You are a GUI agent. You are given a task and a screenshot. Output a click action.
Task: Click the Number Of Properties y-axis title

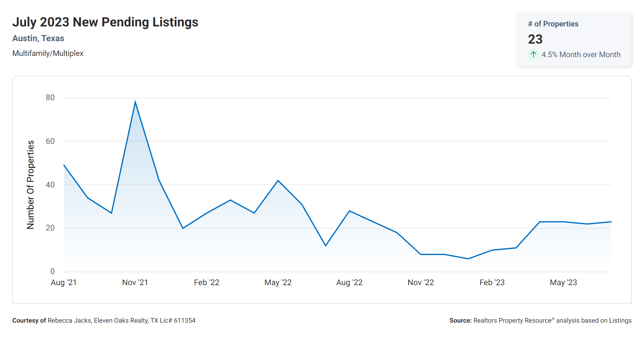[x=30, y=185]
